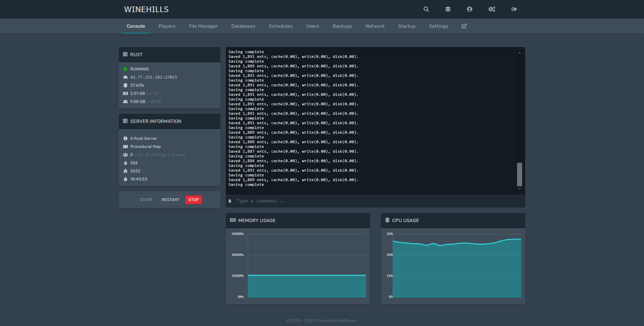This screenshot has height=326, width=644.
Task: Open the external link icon in navigation
Action: (x=464, y=26)
